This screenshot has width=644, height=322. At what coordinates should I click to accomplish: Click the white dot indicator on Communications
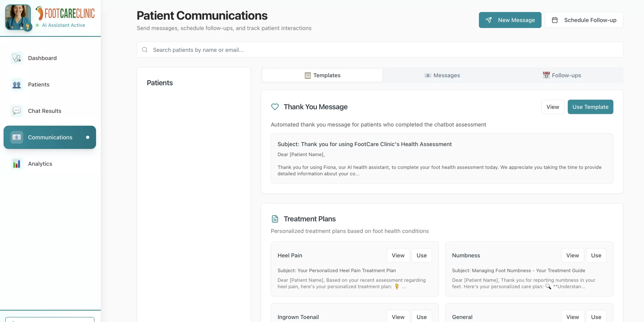pos(88,137)
